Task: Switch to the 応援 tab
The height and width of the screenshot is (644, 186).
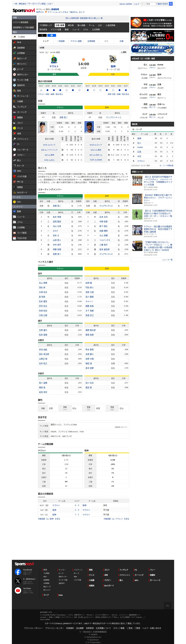Action: click(122, 41)
